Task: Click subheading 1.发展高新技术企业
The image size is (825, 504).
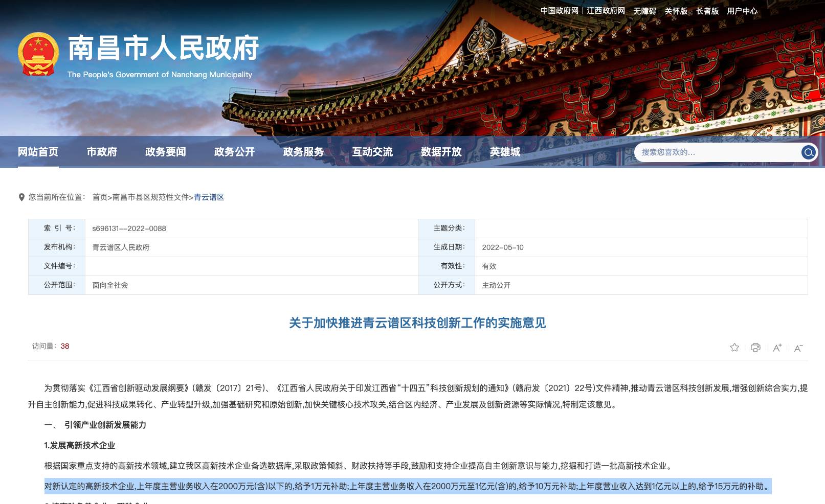Action: click(x=80, y=445)
